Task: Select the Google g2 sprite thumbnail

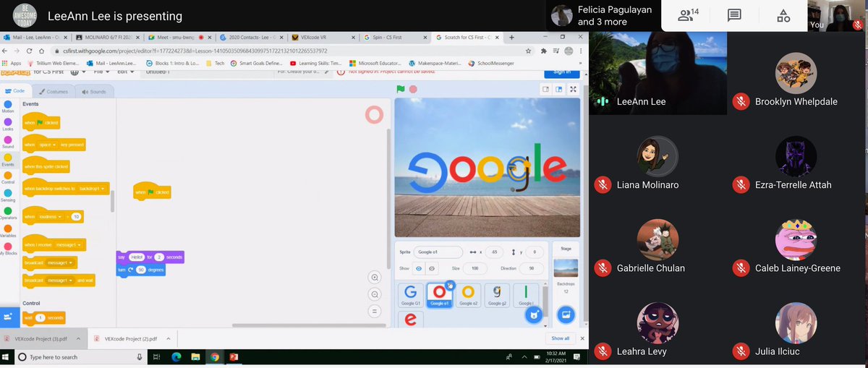Action: [x=497, y=295]
